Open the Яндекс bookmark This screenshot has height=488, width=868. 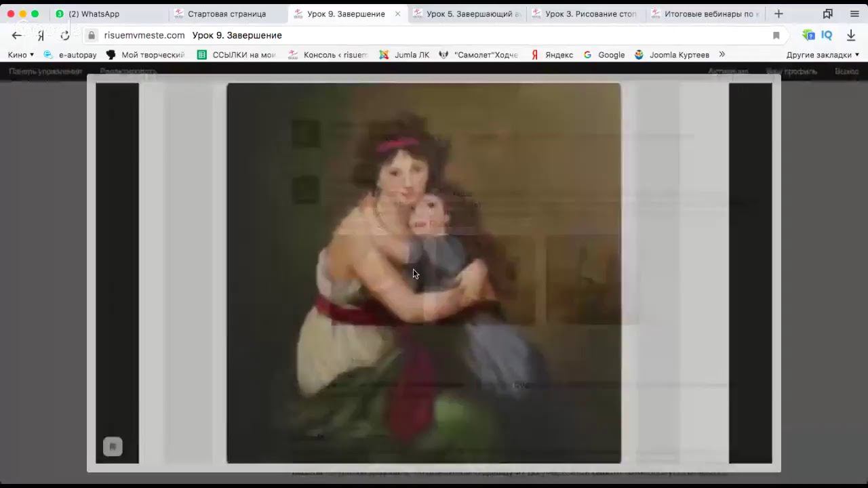(552, 55)
